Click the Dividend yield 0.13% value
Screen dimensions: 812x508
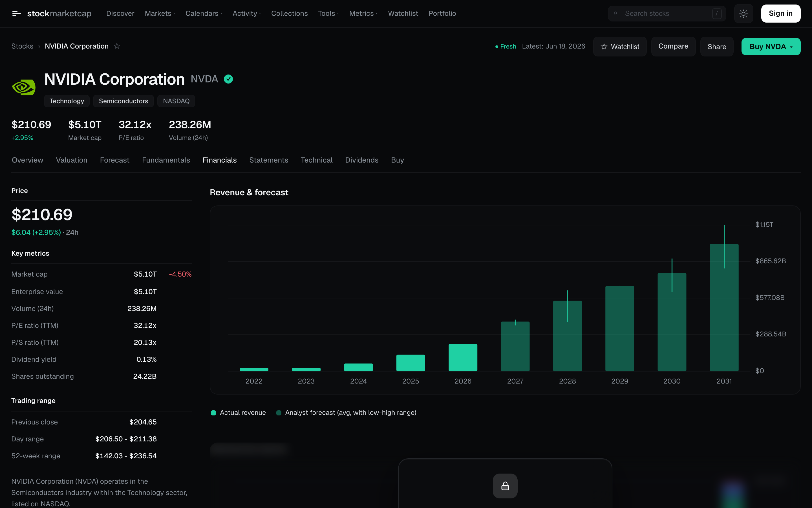pos(146,360)
